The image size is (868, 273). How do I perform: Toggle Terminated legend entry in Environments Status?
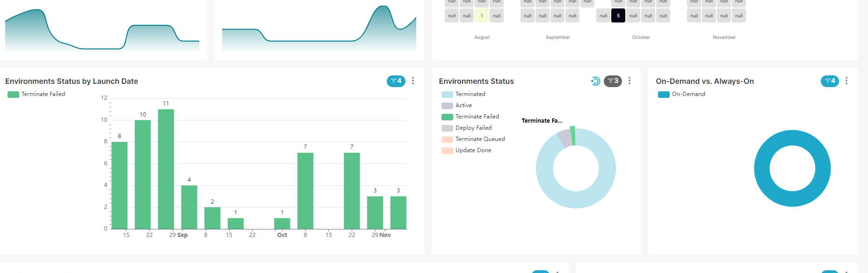tap(470, 94)
